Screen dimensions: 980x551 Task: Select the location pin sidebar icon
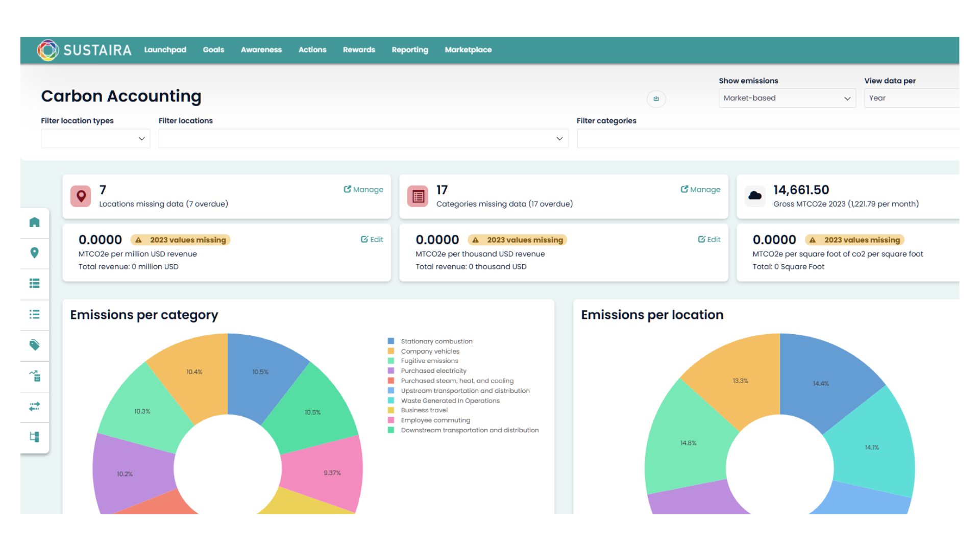click(35, 253)
